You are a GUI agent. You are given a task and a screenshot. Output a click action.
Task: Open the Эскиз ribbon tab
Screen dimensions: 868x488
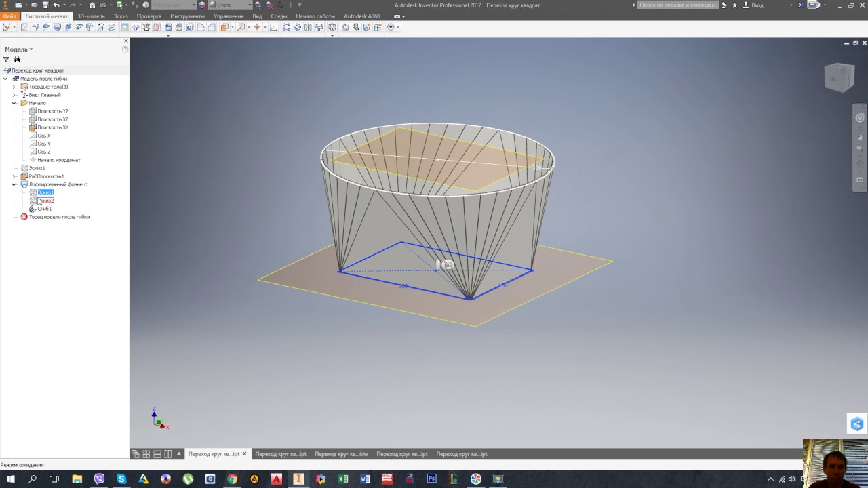(121, 16)
